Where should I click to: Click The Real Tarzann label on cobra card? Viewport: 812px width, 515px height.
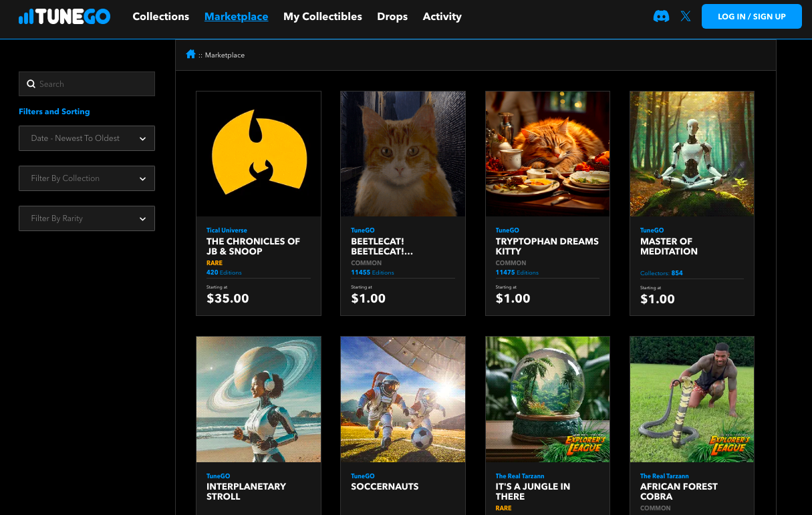pos(664,476)
